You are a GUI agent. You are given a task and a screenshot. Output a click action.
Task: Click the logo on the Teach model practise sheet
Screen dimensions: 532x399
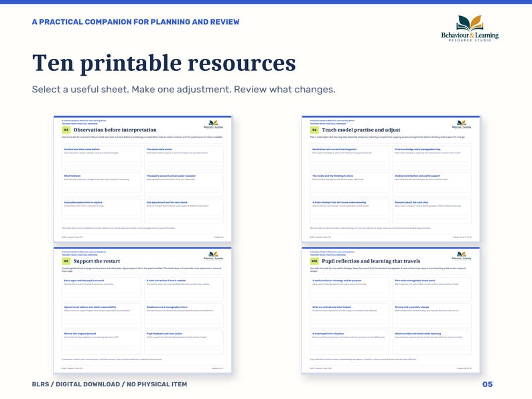click(462, 125)
